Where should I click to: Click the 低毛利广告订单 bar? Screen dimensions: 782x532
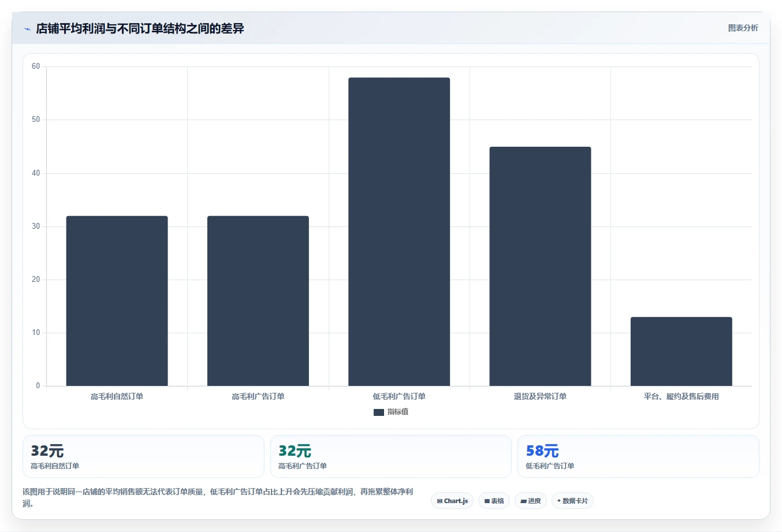pyautogui.click(x=399, y=232)
